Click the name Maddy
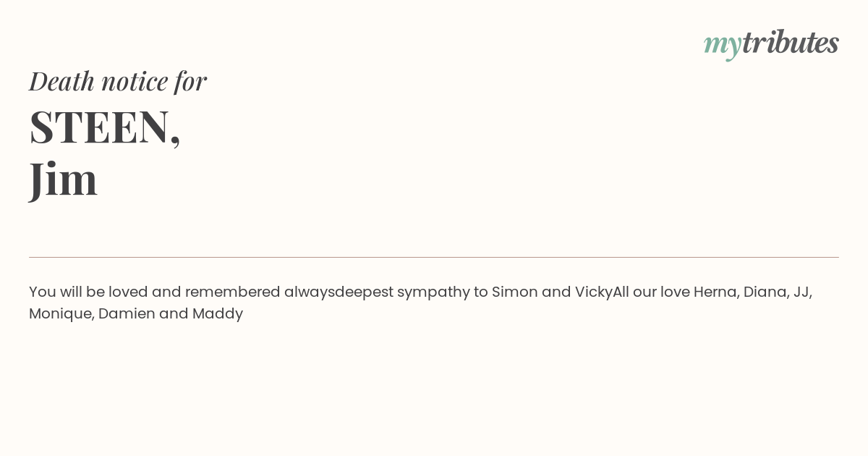868x456 pixels. click(x=218, y=314)
